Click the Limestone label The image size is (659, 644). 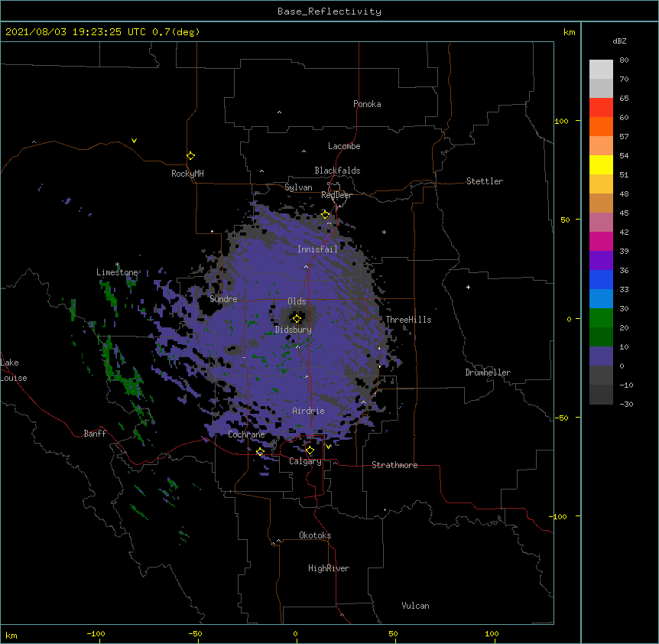[117, 272]
